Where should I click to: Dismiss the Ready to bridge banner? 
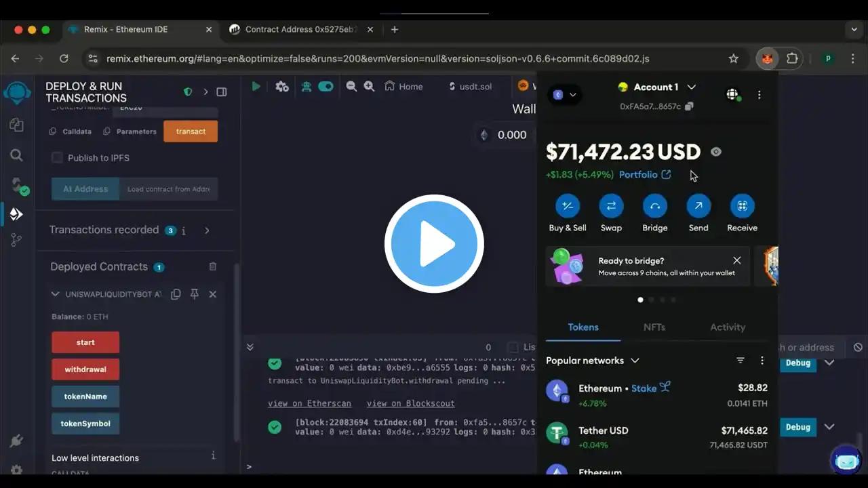(736, 260)
